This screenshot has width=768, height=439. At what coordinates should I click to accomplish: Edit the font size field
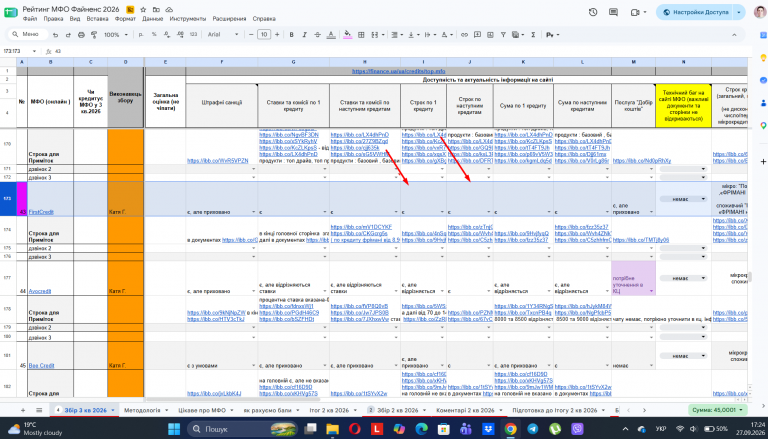[264, 35]
